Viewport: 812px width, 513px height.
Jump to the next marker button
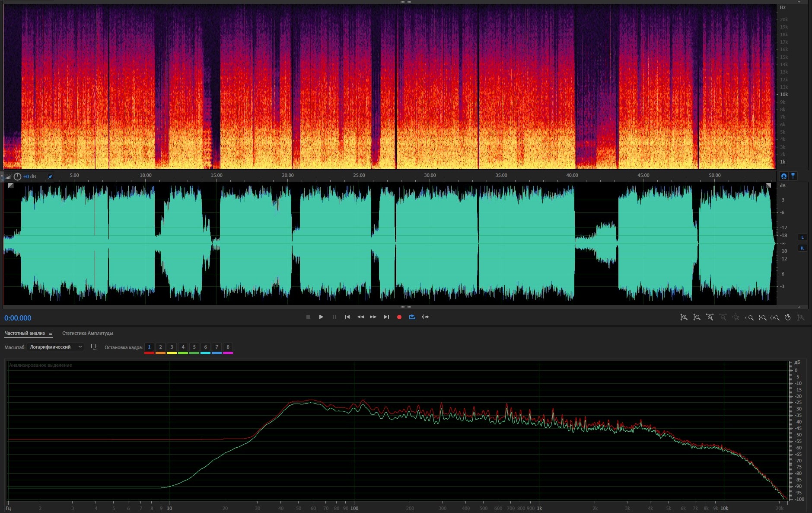(x=386, y=317)
